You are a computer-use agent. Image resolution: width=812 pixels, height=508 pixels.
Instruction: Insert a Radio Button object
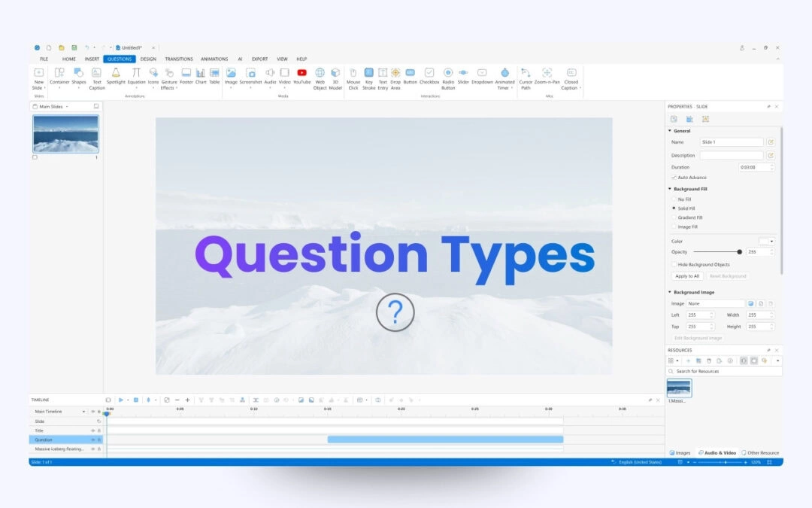(x=448, y=78)
